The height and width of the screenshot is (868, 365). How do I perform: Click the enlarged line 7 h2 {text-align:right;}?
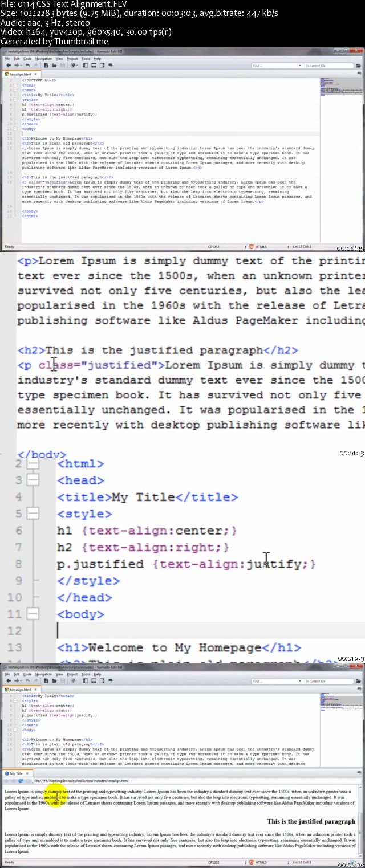point(143,547)
